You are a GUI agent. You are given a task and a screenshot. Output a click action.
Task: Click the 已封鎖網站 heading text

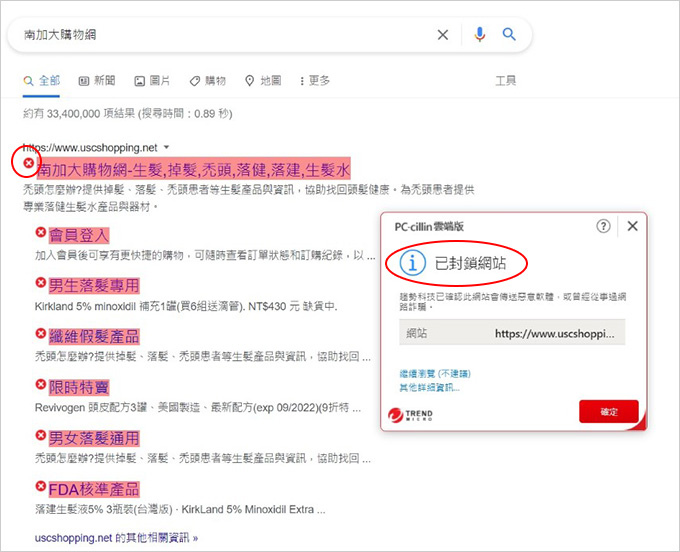click(x=470, y=263)
